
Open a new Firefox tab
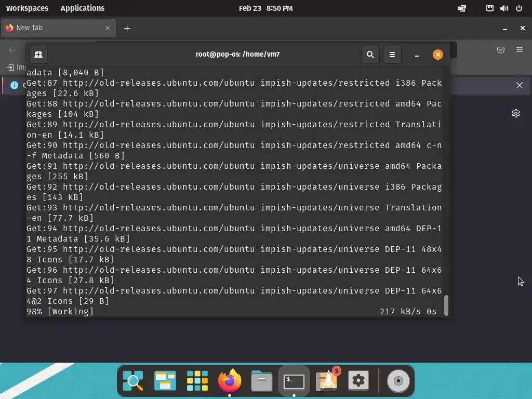127,29
